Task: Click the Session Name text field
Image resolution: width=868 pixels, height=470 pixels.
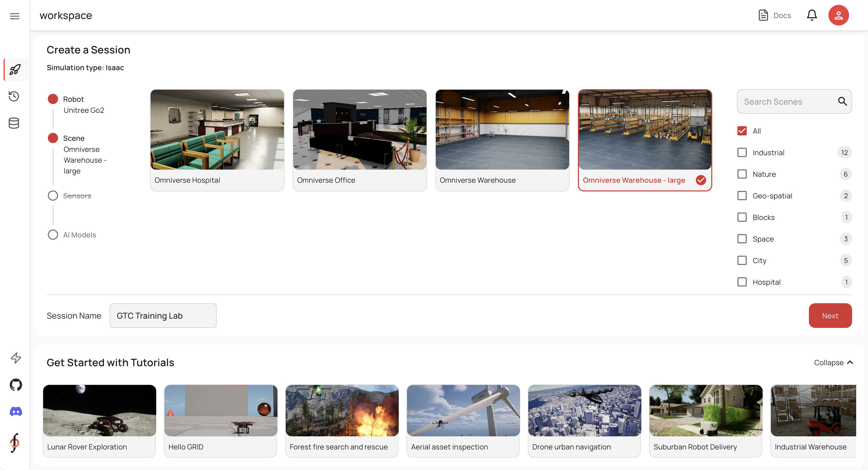Action: (163, 316)
